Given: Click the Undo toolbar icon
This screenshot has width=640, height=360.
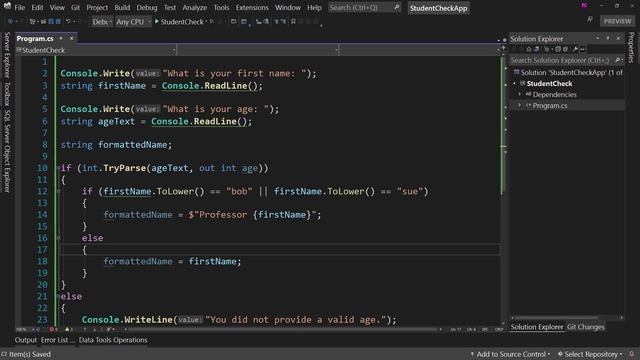Looking at the screenshot, I should 68,21.
